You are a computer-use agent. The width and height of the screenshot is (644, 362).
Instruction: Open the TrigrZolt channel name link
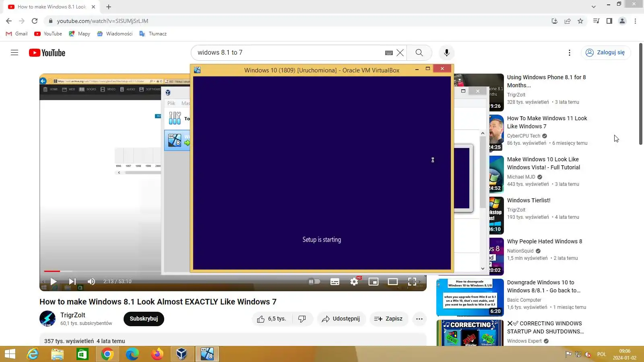(73, 315)
